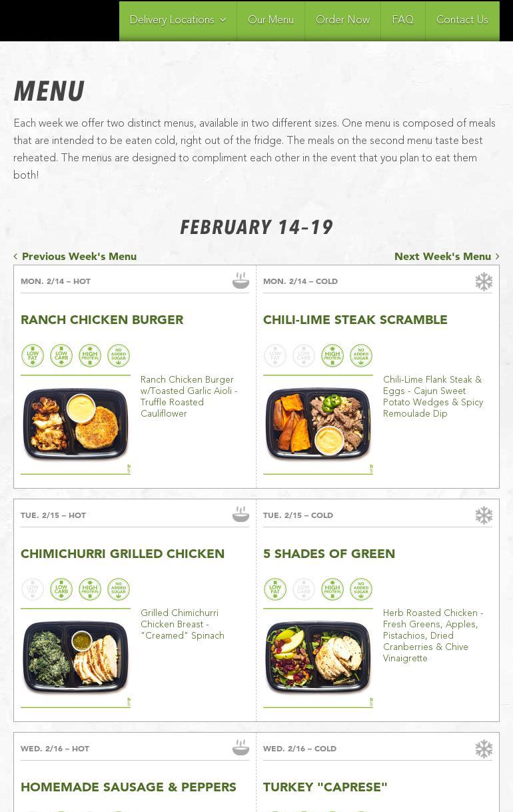Image resolution: width=513 pixels, height=812 pixels.
Task: Click the 5 Shades of Green meal photo
Action: pyautogui.click(x=318, y=658)
